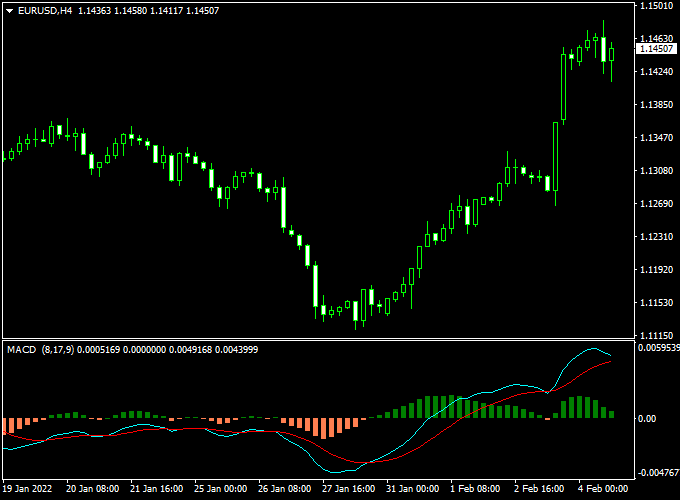Select the EURUSD,H4 symbol title text
Screen dimensions: 680x500
point(45,11)
